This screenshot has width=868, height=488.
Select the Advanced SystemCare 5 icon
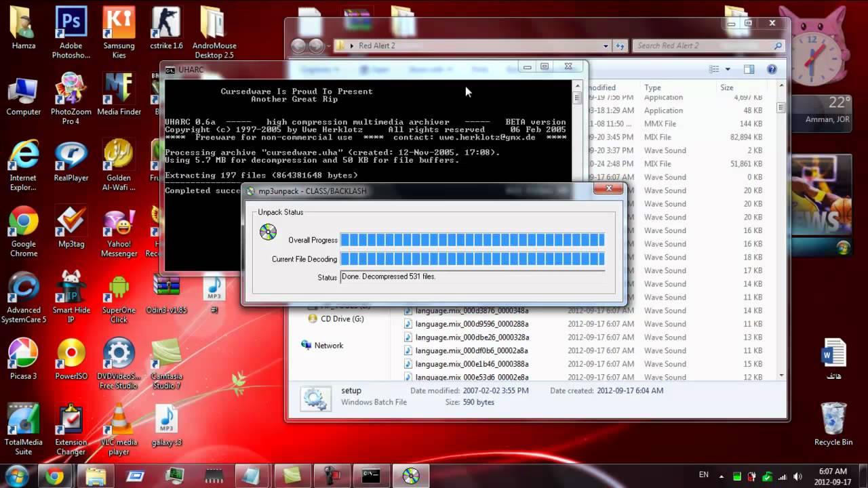[24, 297]
